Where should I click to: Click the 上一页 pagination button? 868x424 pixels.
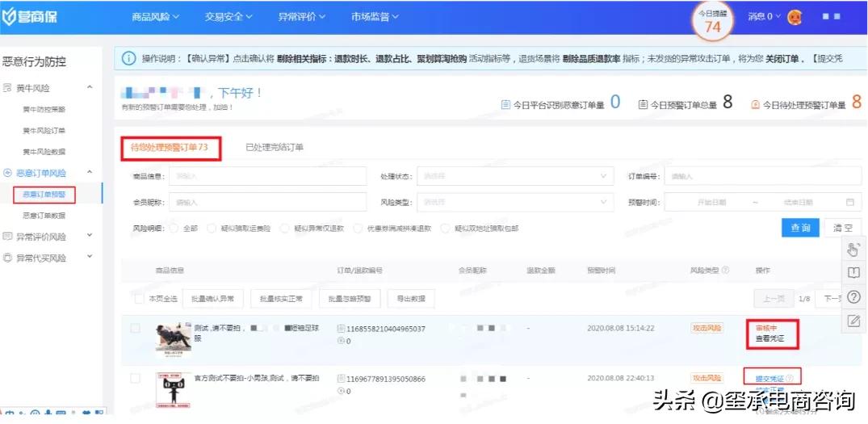pyautogui.click(x=774, y=298)
